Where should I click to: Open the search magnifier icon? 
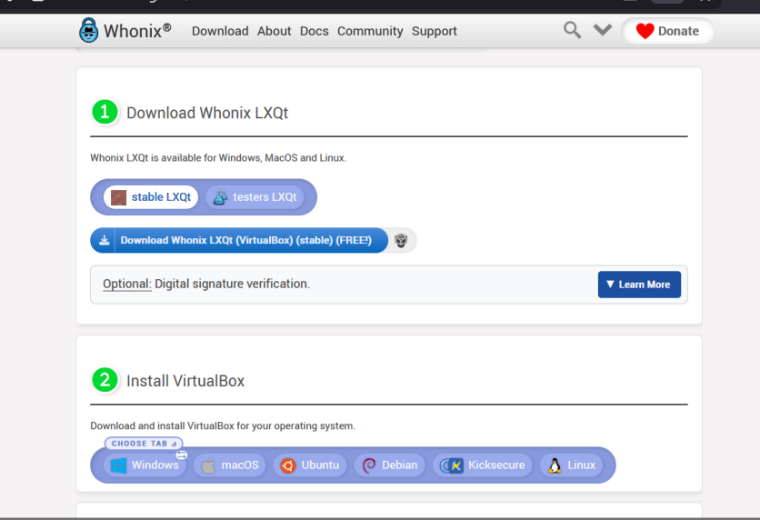[572, 30]
